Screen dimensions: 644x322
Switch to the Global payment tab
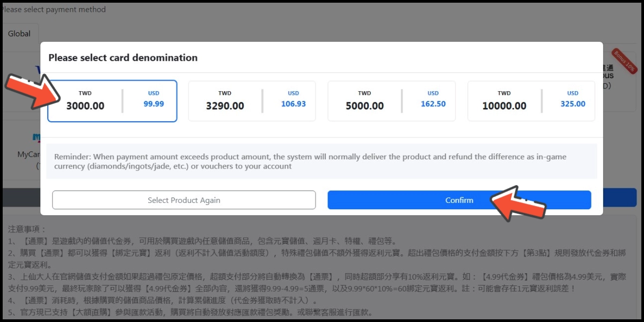pyautogui.click(x=19, y=33)
